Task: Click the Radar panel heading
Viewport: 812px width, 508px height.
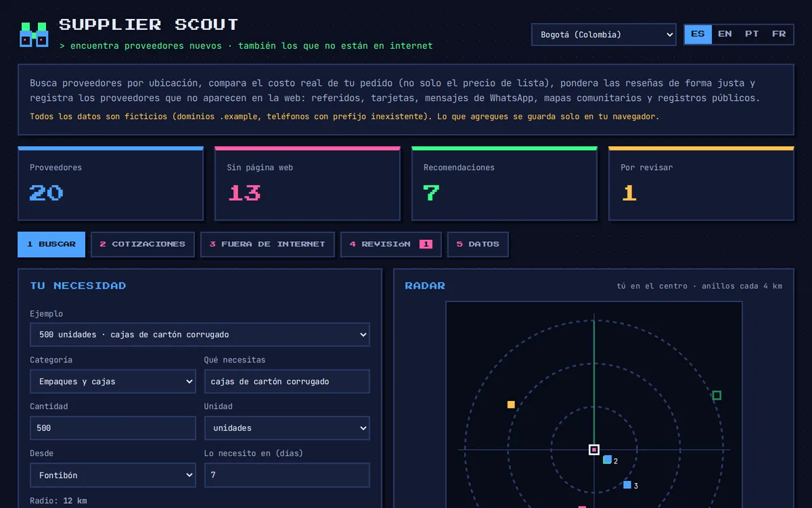Action: click(x=425, y=286)
